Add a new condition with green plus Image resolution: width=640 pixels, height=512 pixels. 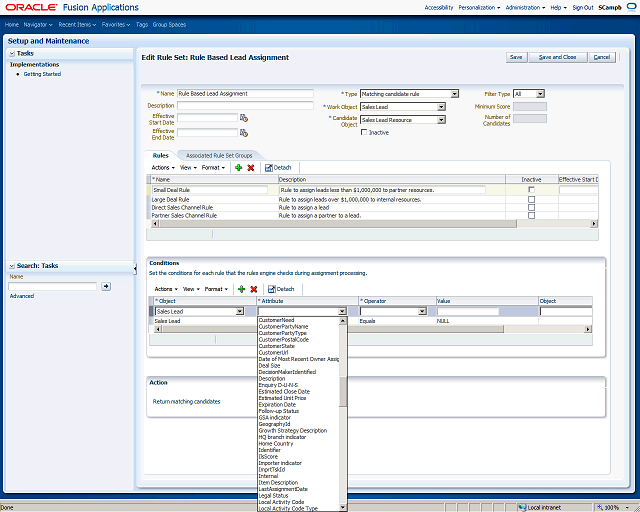(242, 289)
